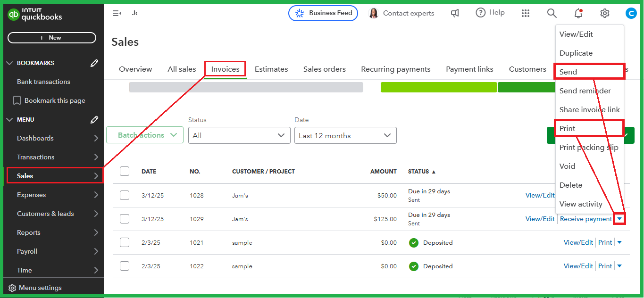644x298 pixels.
Task: Select Void in the action menu
Action: click(x=590, y=166)
